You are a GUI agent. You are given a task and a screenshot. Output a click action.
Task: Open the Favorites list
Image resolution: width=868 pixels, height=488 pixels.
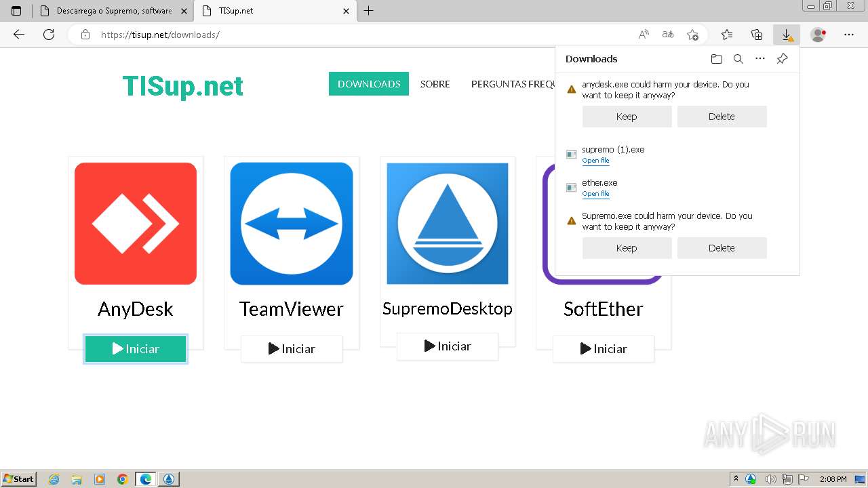pyautogui.click(x=727, y=35)
